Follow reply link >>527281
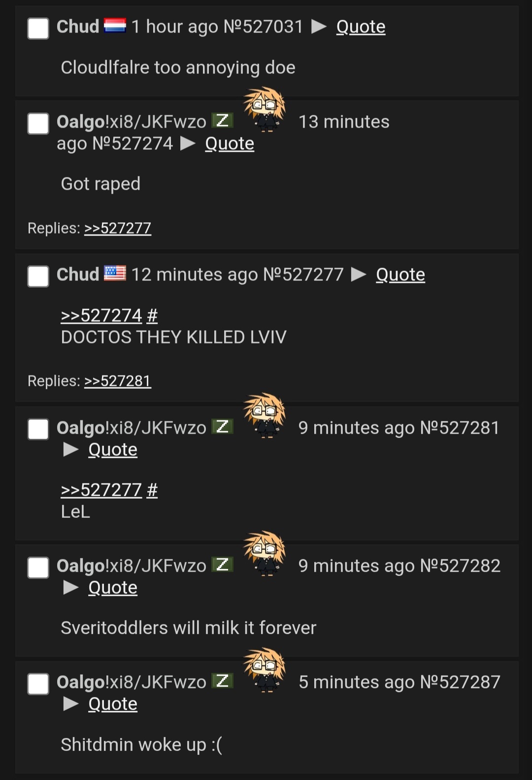This screenshot has width=532, height=780. [118, 381]
